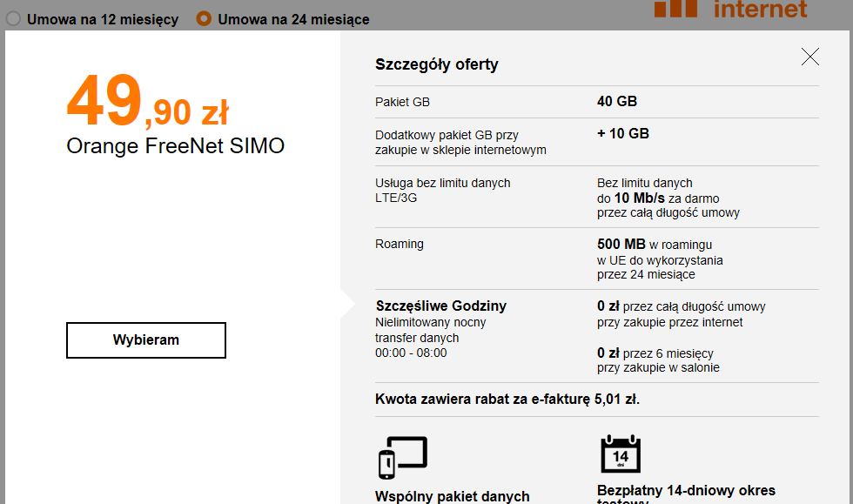Click the + 10 GB bonus value
This screenshot has height=504, width=853.
(x=622, y=134)
